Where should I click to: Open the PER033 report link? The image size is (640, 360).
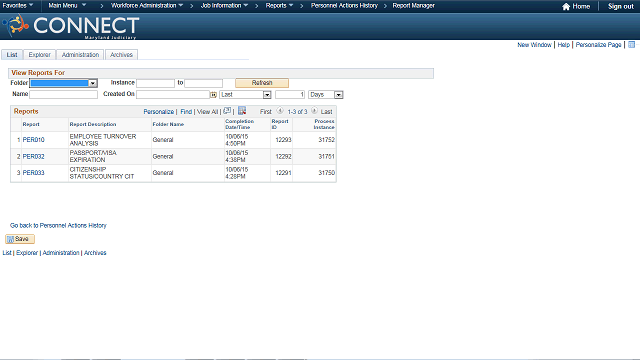33,173
